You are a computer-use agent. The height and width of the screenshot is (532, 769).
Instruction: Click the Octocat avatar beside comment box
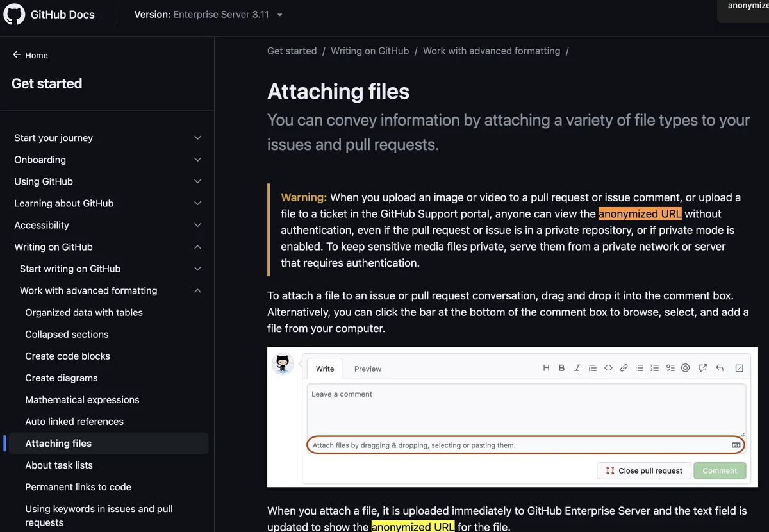tap(283, 363)
